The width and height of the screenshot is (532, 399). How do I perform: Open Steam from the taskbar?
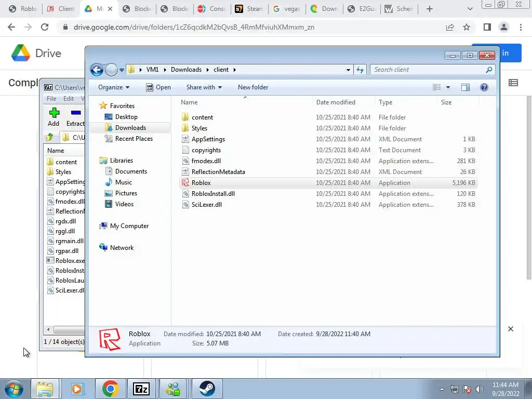click(207, 389)
